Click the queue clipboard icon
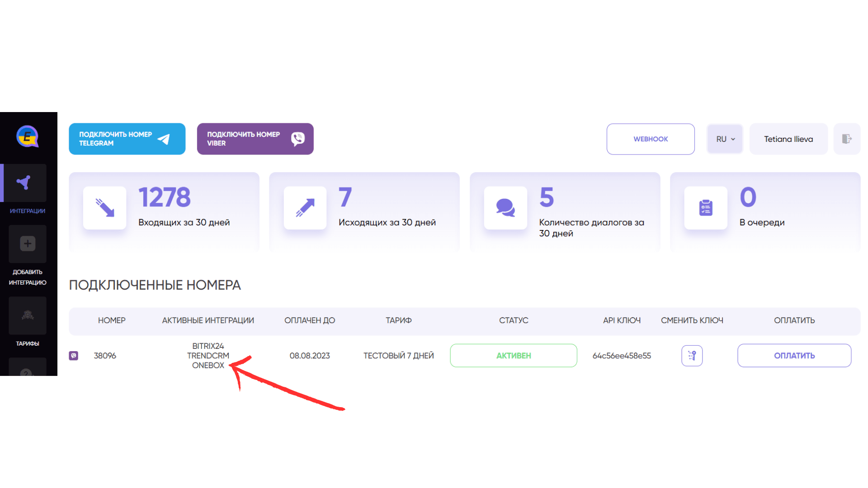The height and width of the screenshot is (488, 868). [706, 208]
